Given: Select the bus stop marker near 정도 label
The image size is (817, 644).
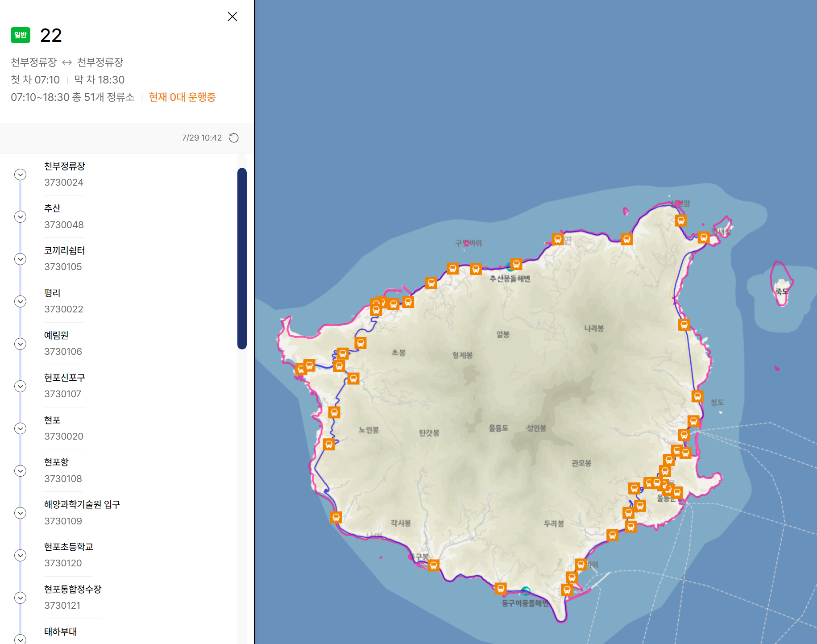Looking at the screenshot, I should tap(697, 396).
